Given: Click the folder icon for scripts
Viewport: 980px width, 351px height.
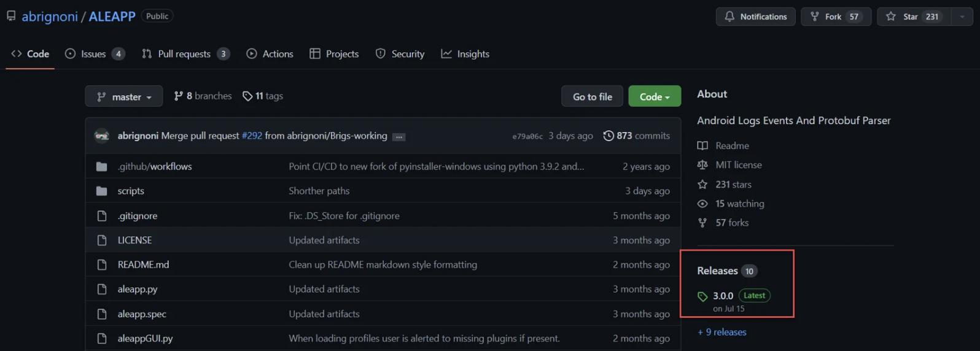Looking at the screenshot, I should (x=102, y=191).
